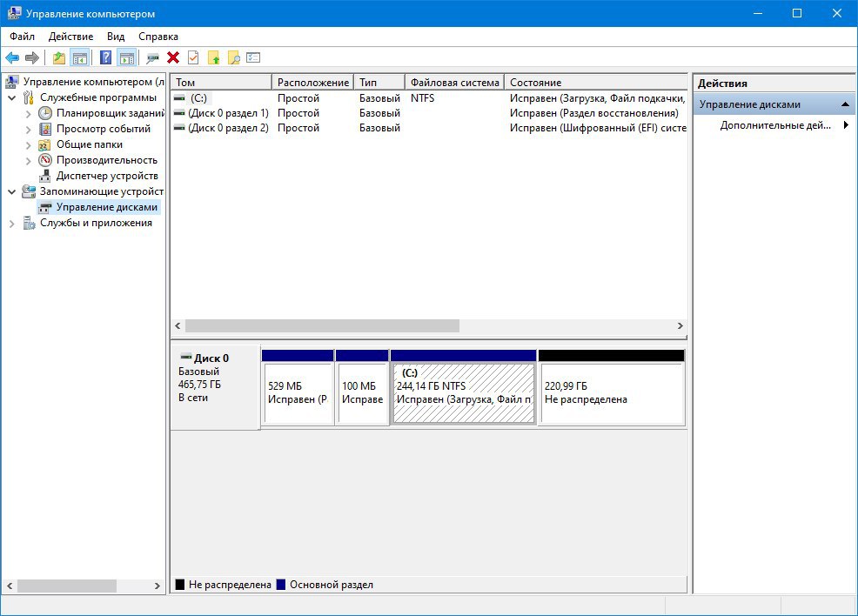Open Help with the blue question mark icon
The height and width of the screenshot is (616, 858).
point(105,57)
